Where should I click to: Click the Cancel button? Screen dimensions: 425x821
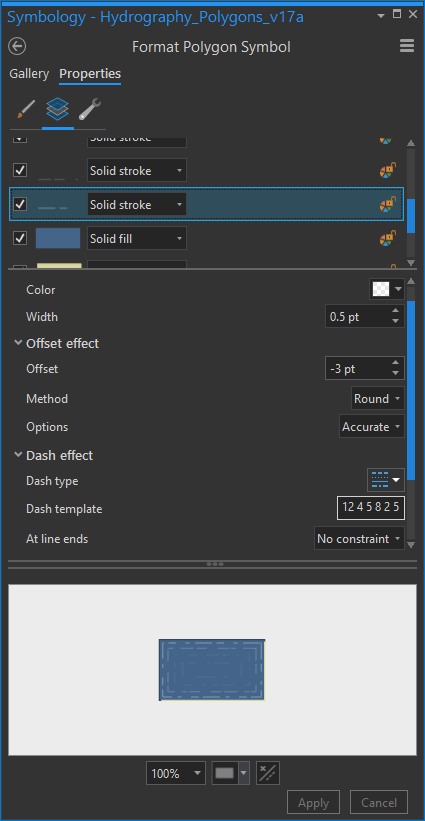click(x=378, y=803)
